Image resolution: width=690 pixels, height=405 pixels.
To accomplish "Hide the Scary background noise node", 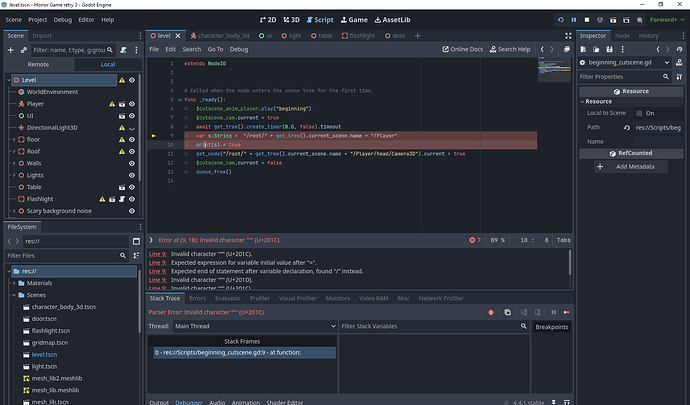I will 132,211.
